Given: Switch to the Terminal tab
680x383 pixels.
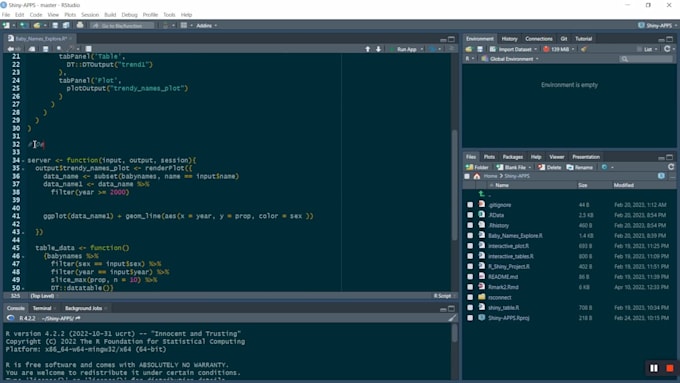Looking at the screenshot, I should pos(42,308).
